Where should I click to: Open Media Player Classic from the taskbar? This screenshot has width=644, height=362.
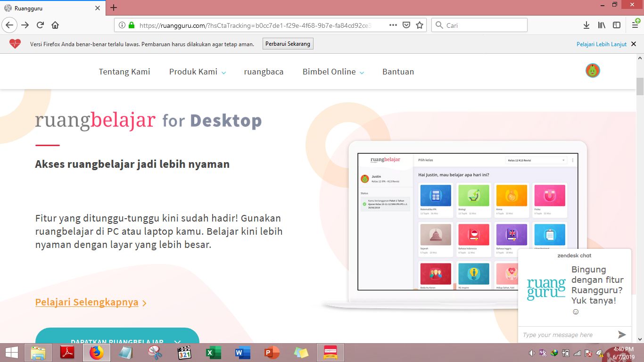[184, 353]
